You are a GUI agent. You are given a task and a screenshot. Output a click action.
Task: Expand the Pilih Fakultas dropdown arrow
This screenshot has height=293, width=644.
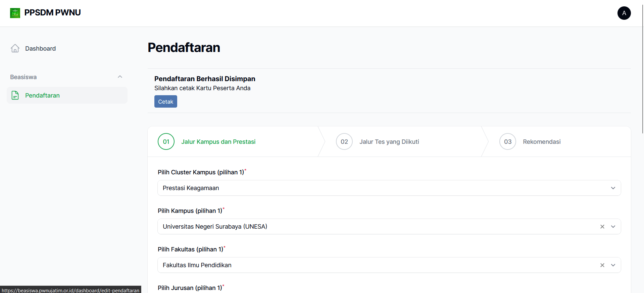[x=613, y=265]
